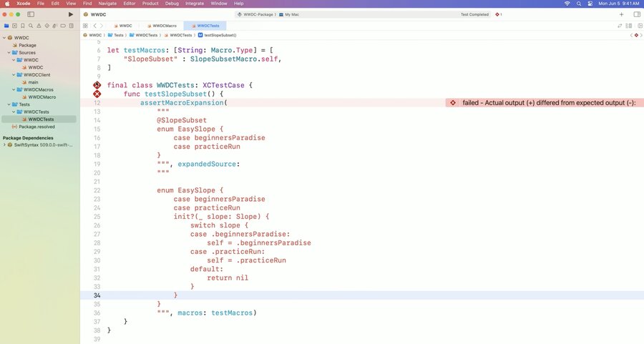Collapse the WWDCMacros folder
The height and width of the screenshot is (344, 644).
click(14, 89)
